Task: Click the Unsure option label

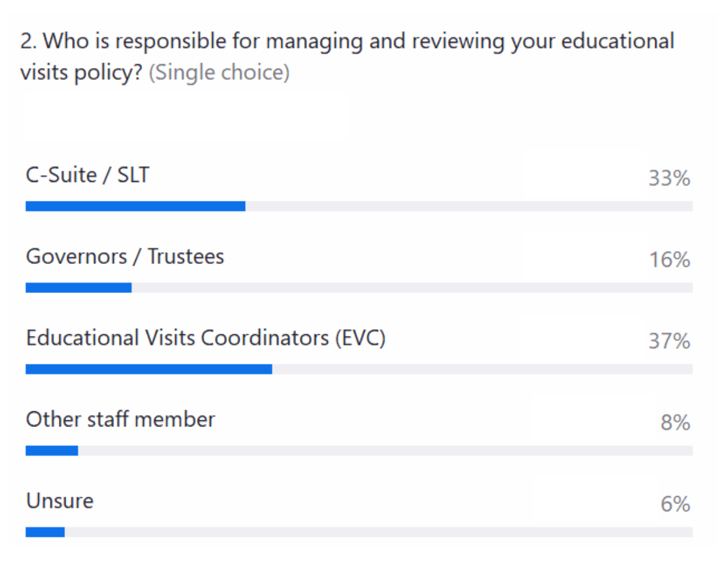Action: tap(59, 501)
